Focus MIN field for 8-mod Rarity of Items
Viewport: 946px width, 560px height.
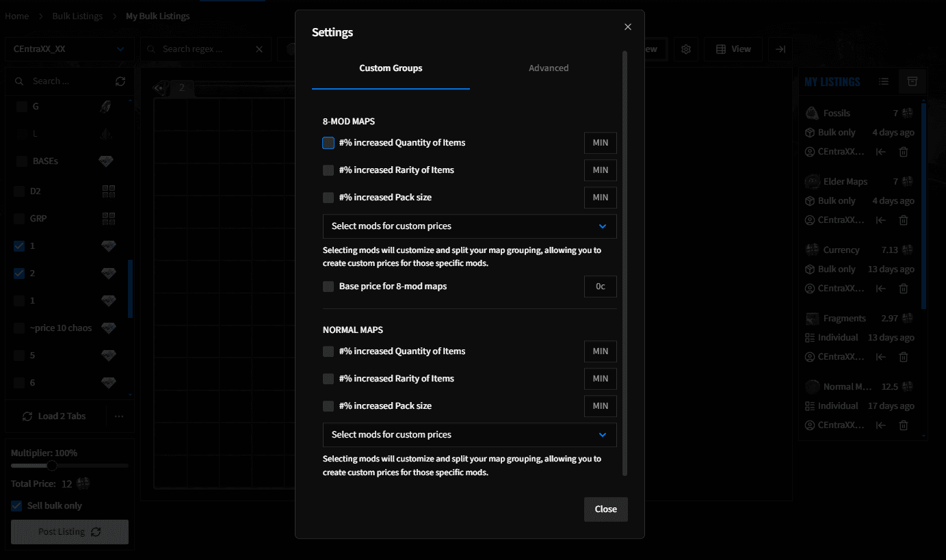pyautogui.click(x=600, y=170)
